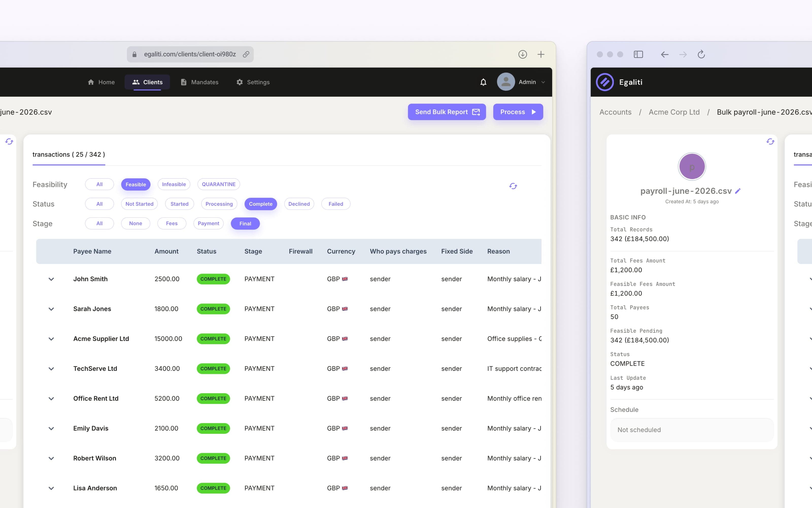Image resolution: width=812 pixels, height=508 pixels.
Task: Set the Stage filter to All
Action: (99, 224)
